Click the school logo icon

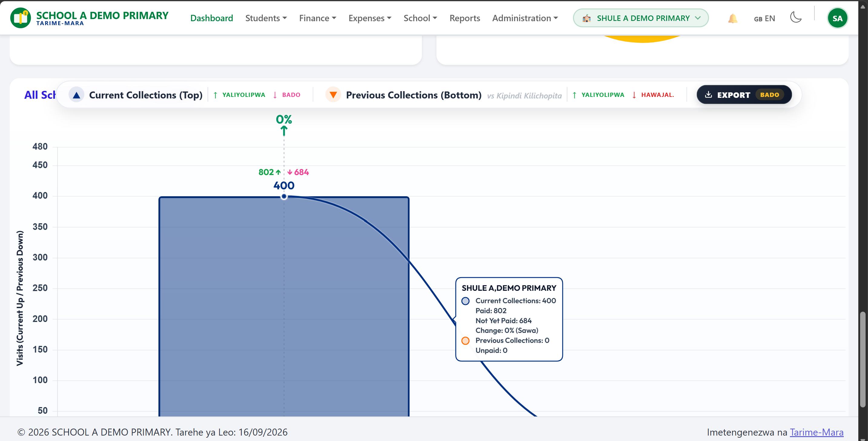point(21,18)
